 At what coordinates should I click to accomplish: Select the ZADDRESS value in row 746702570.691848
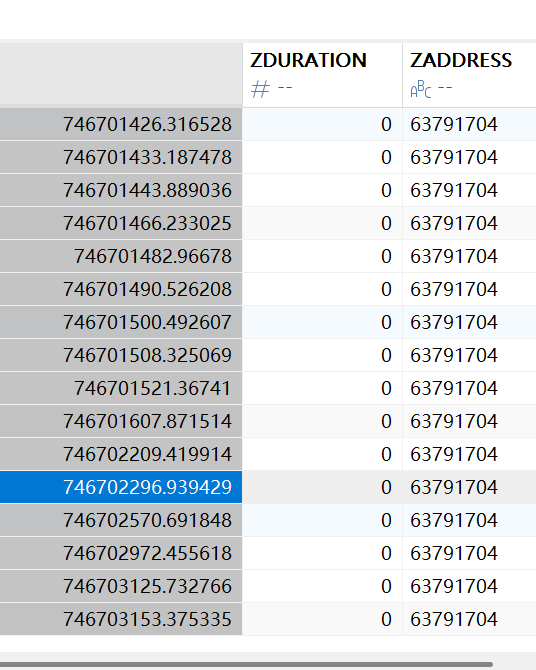tap(469, 520)
